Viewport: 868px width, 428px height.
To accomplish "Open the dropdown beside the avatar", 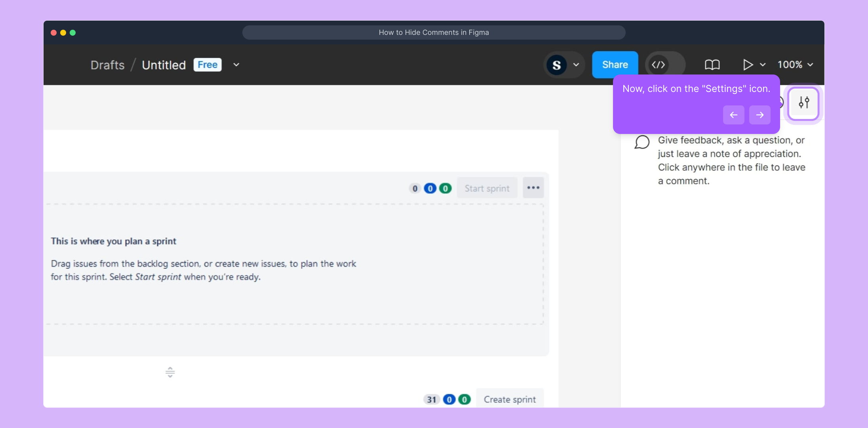I will coord(576,65).
